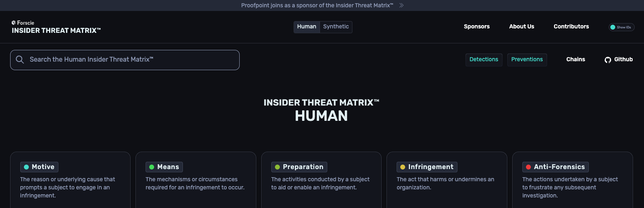The height and width of the screenshot is (208, 644).
Task: Open the Chains page
Action: pos(576,60)
